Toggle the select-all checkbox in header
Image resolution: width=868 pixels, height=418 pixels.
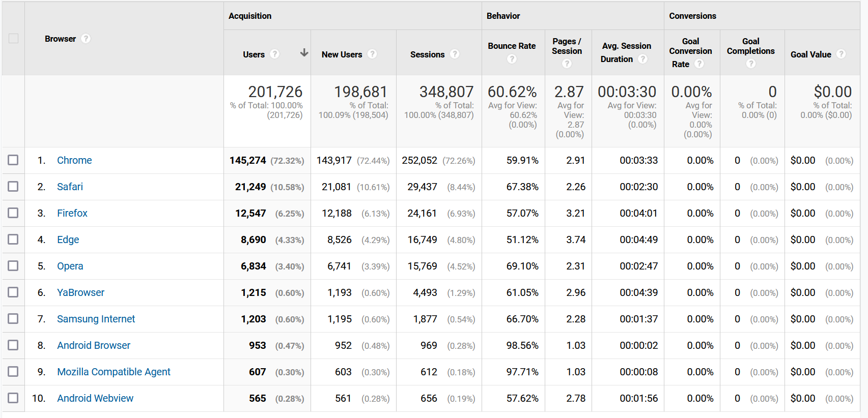tap(13, 39)
